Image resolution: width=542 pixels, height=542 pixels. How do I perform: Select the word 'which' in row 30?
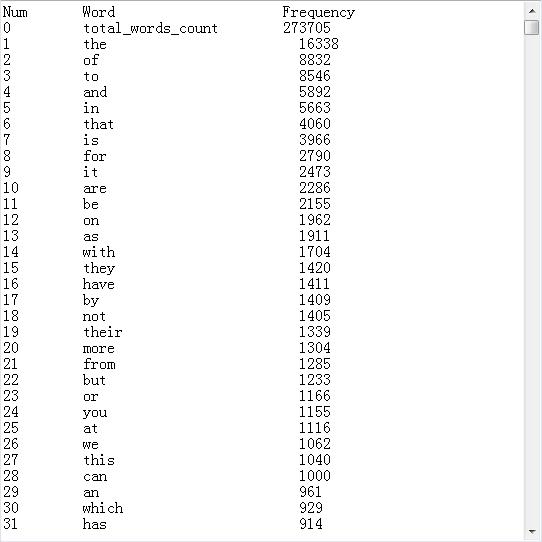(103, 508)
